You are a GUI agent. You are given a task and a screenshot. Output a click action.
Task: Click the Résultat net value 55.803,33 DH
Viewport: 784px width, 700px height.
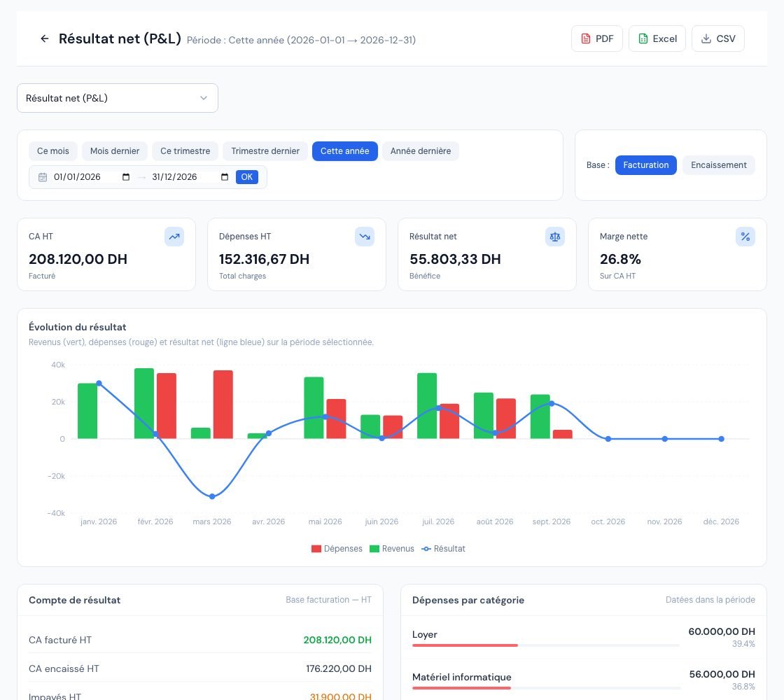(x=455, y=259)
